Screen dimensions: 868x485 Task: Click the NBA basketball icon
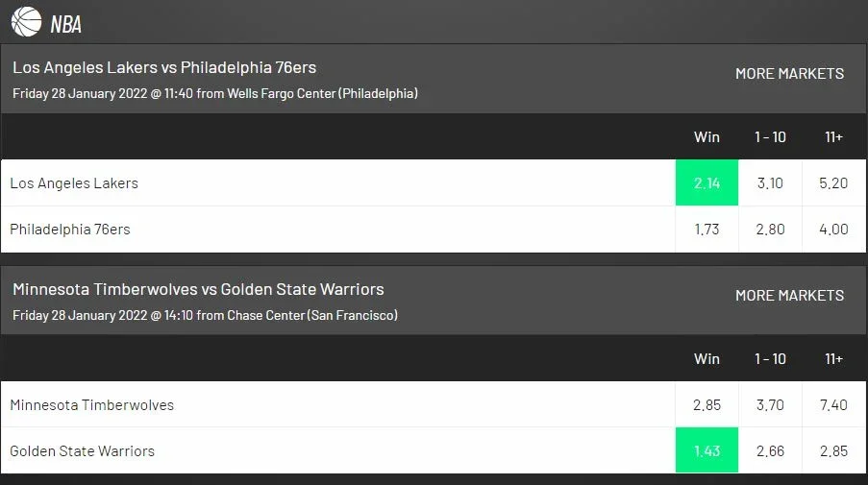(26, 21)
